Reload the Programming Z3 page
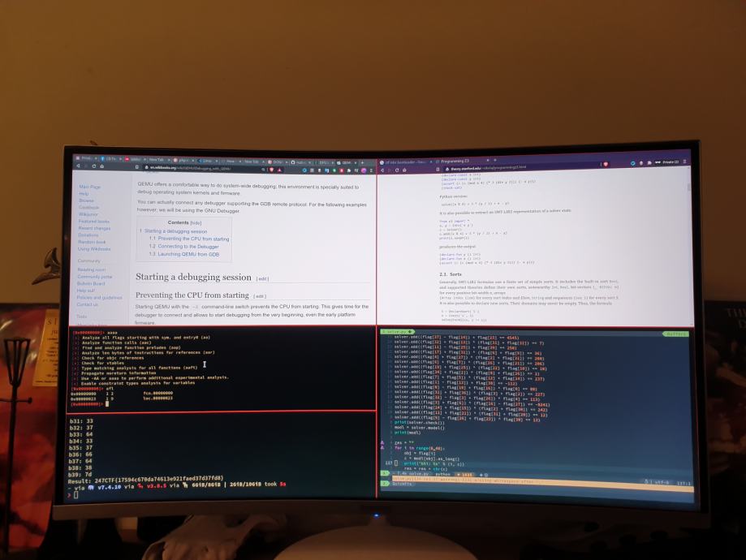This screenshot has height=560, width=746. pyautogui.click(x=397, y=170)
